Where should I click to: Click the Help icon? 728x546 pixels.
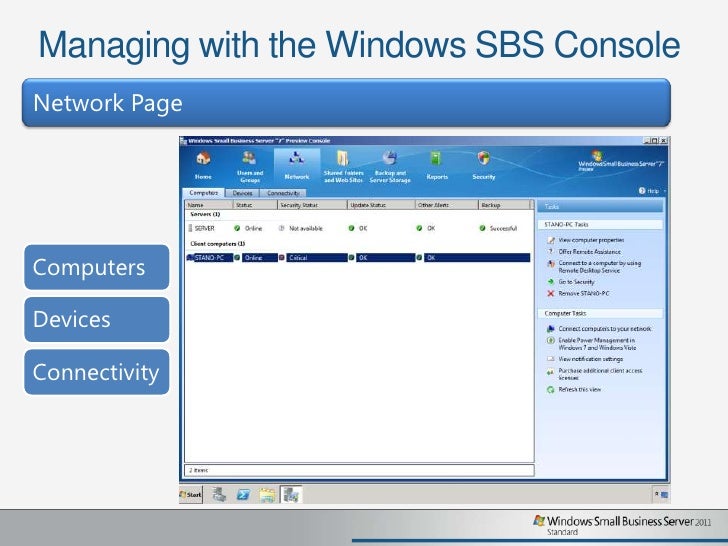pyautogui.click(x=642, y=191)
